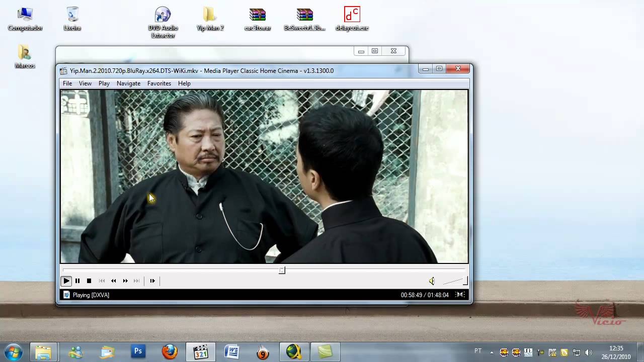Click the folder-with-mail taskbar icon

(x=107, y=351)
